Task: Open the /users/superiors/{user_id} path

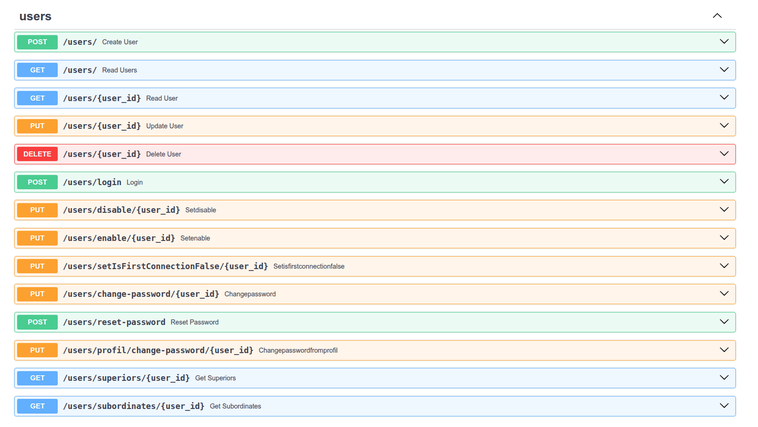Action: [126, 378]
